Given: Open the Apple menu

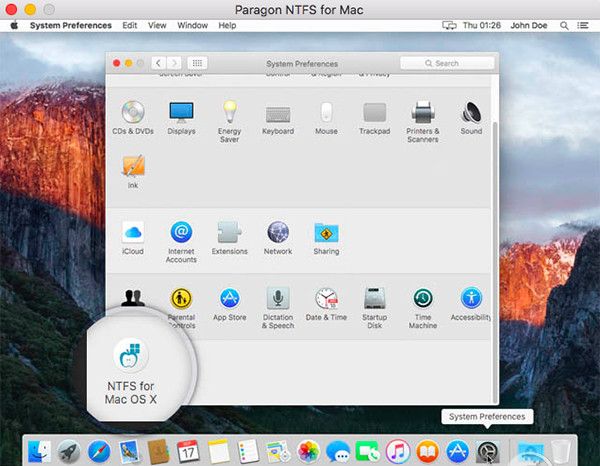Looking at the screenshot, I should [x=14, y=26].
